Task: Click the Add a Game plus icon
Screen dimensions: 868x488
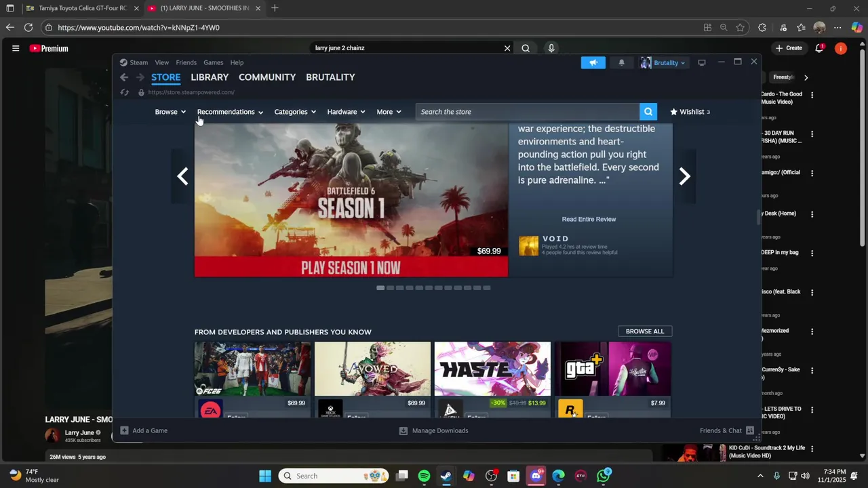Action: tap(124, 430)
